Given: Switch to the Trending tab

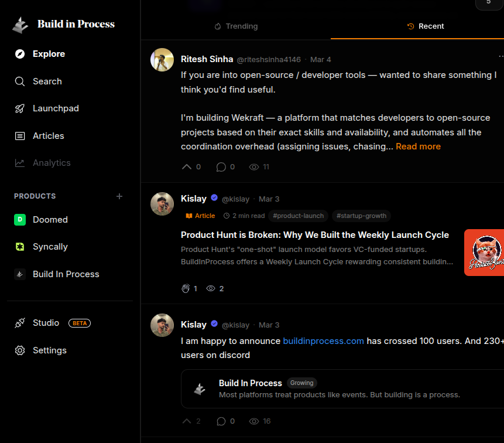Looking at the screenshot, I should [x=236, y=26].
